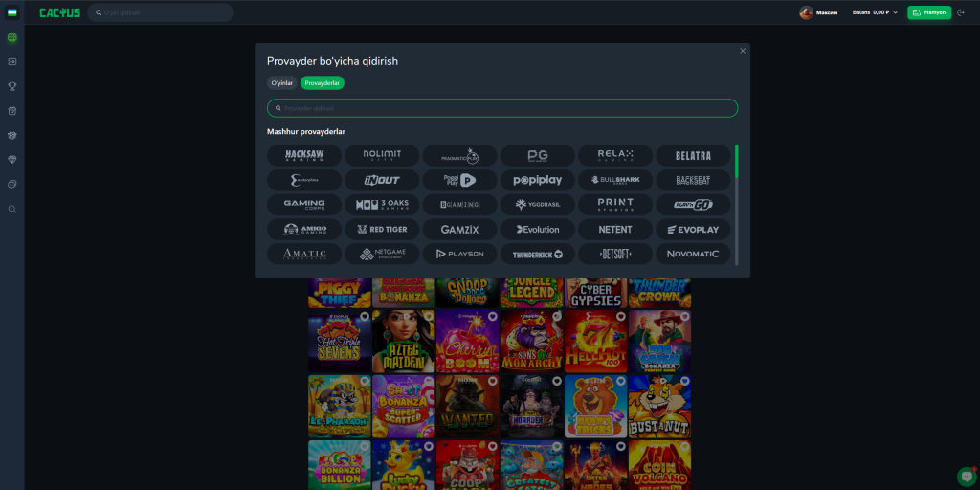Click the trophy icon in left sidebar

[12, 86]
